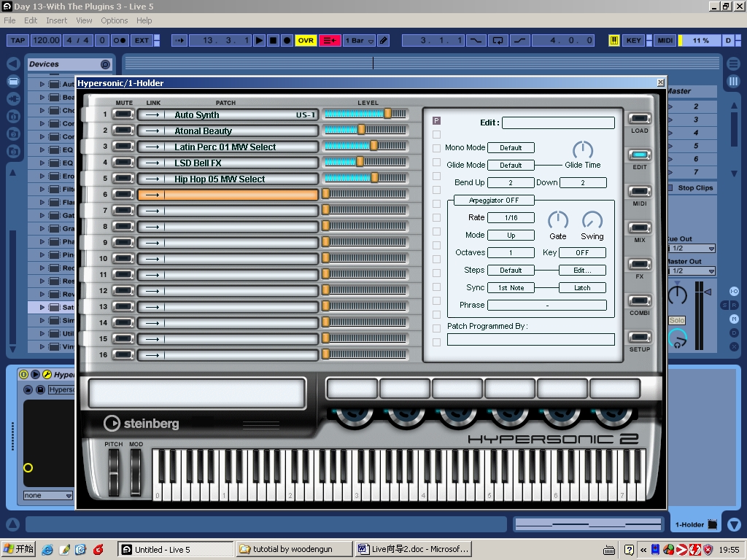The height and width of the screenshot is (560, 747).
Task: Click the arpeggiator Swing knob
Action: [592, 220]
